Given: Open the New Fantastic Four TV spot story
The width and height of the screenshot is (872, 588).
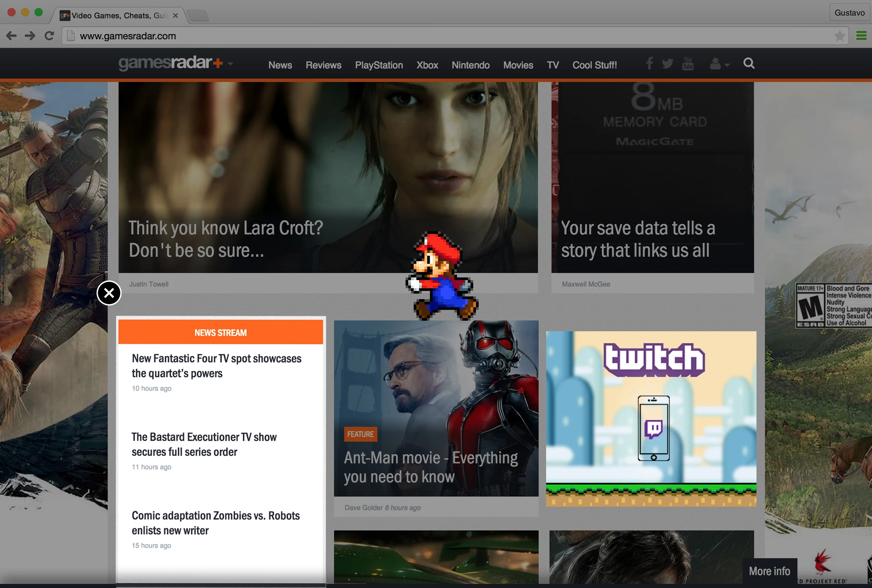Looking at the screenshot, I should click(216, 365).
